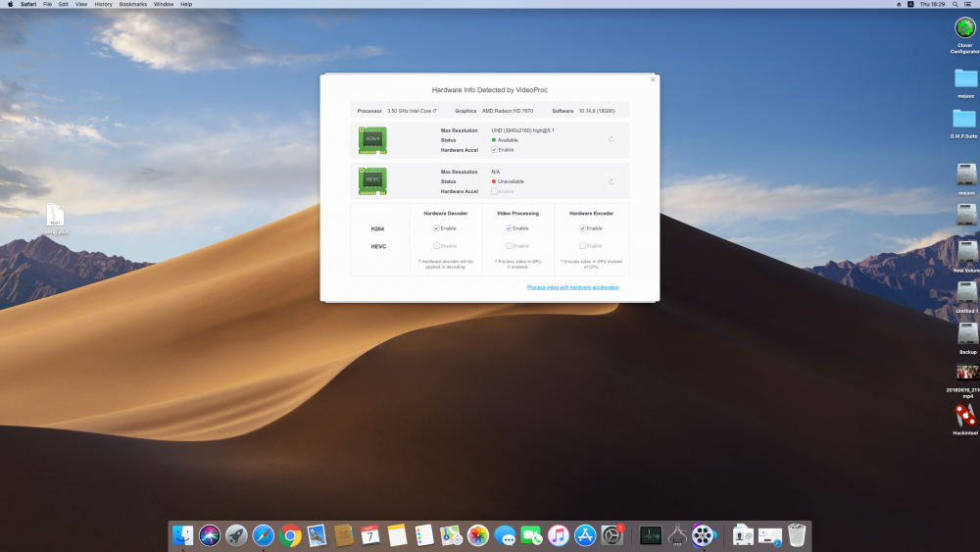Toggle H264 Hardware Accel Enable checkbox

[x=494, y=150]
